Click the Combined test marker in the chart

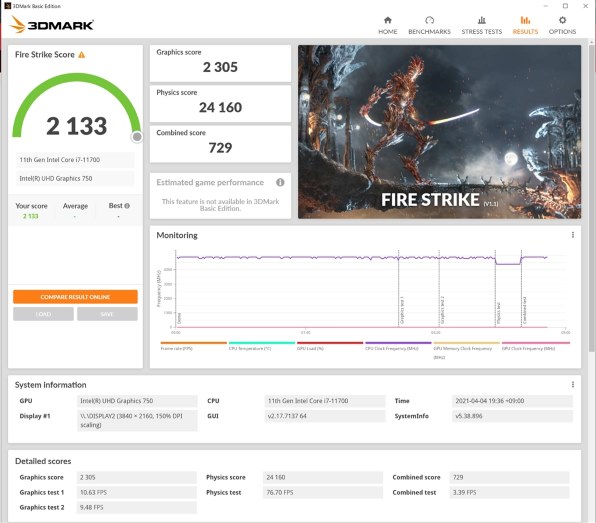(524, 311)
